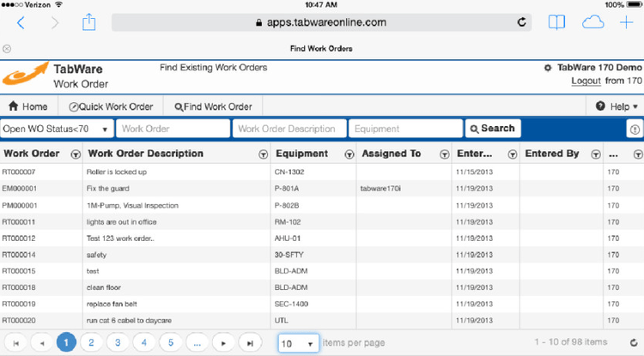Click assignee tabware170i
The image size is (644, 356).
380,189
